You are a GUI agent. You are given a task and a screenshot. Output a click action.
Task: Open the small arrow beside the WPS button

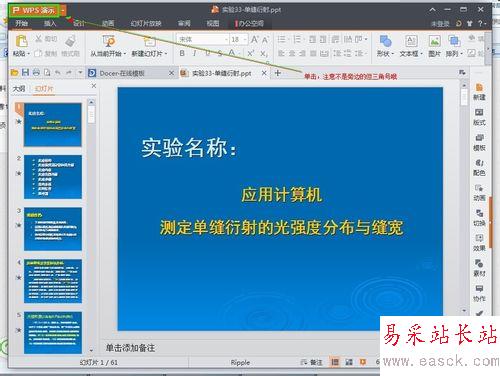pyautogui.click(x=63, y=11)
